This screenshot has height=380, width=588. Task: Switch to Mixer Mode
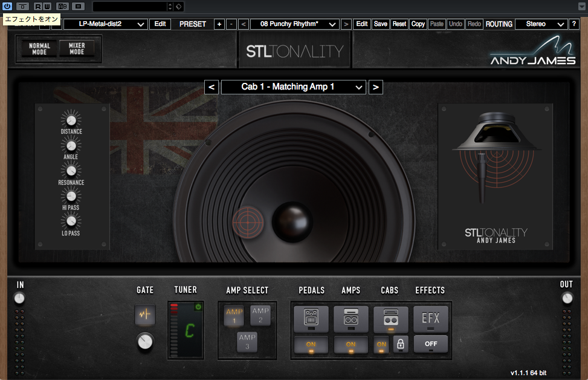coord(77,49)
